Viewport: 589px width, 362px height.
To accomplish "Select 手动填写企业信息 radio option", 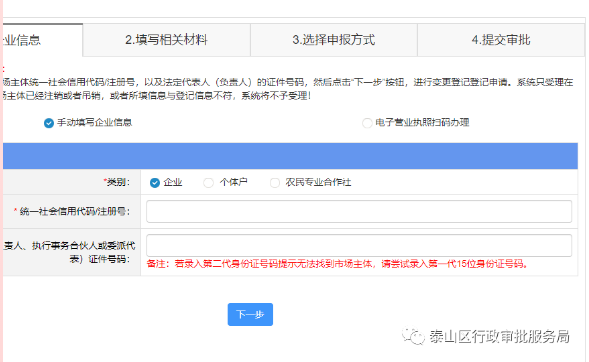I will [49, 123].
